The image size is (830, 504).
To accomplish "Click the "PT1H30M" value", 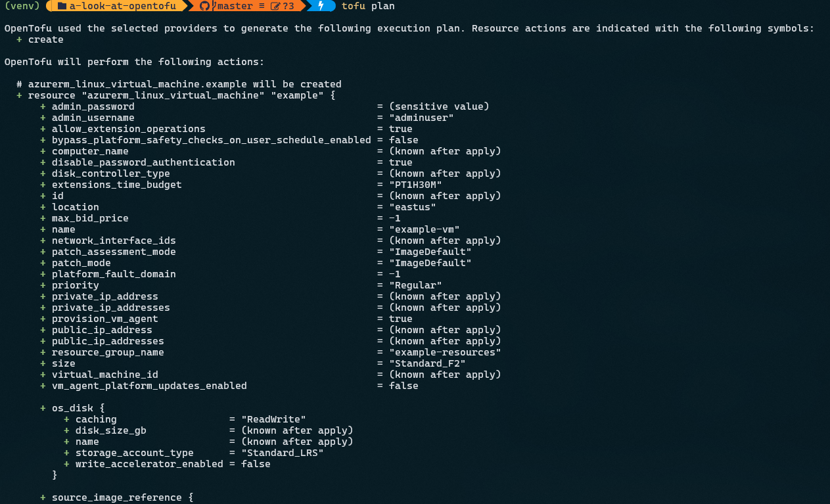I will point(415,185).
